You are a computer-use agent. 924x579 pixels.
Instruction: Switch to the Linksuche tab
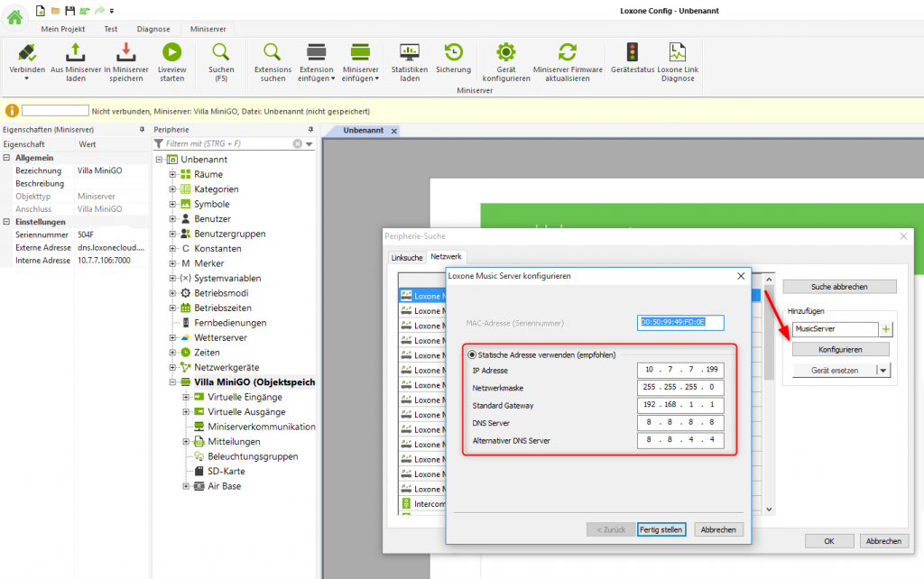(407, 257)
